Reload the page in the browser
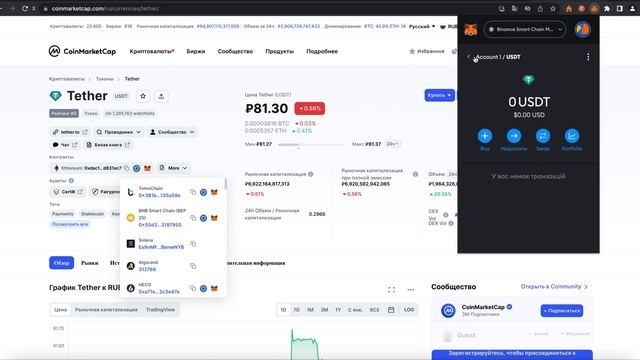 point(25,9)
